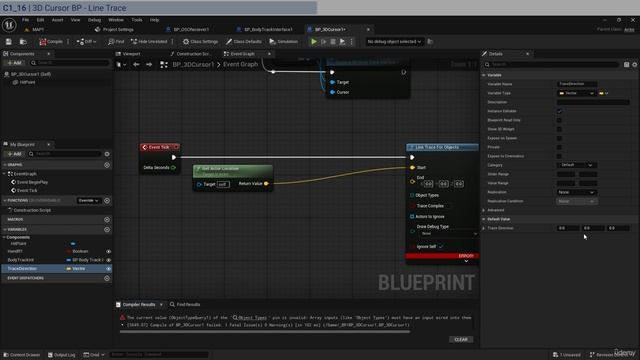The width and height of the screenshot is (640, 360).
Task: Open the Category dropdown in Details
Action: click(x=576, y=165)
